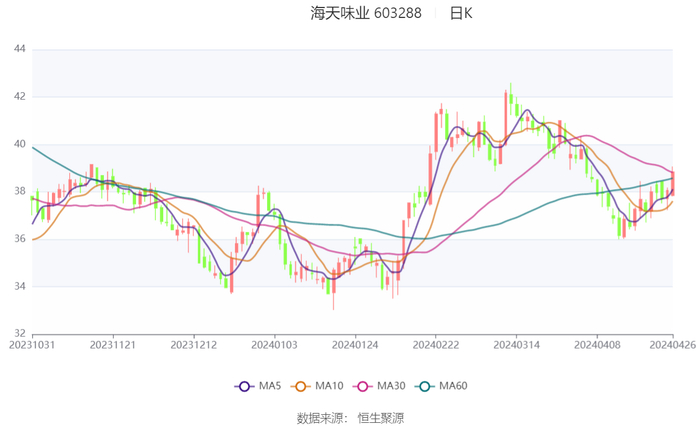Click the x-axis date label 20240124
This screenshot has height=426, width=700.
point(355,345)
